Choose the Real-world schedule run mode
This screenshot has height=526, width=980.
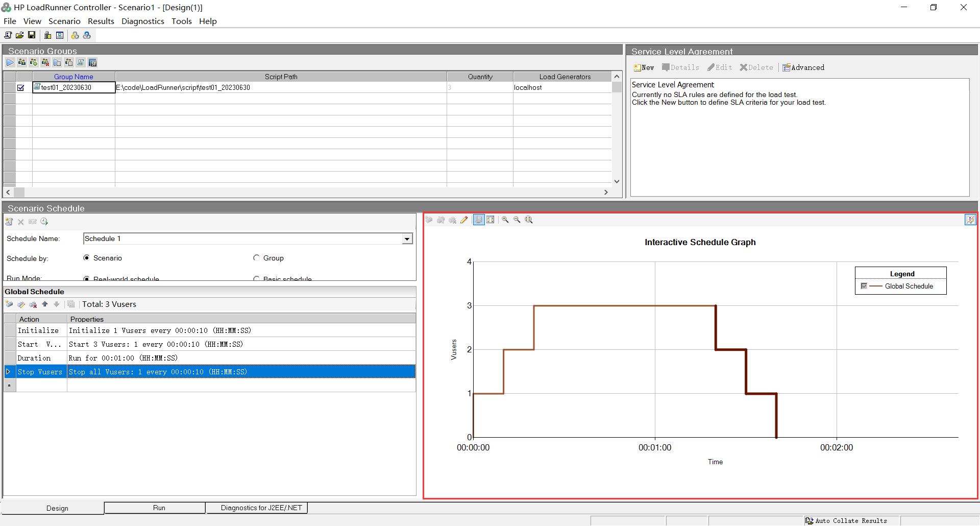click(x=86, y=279)
